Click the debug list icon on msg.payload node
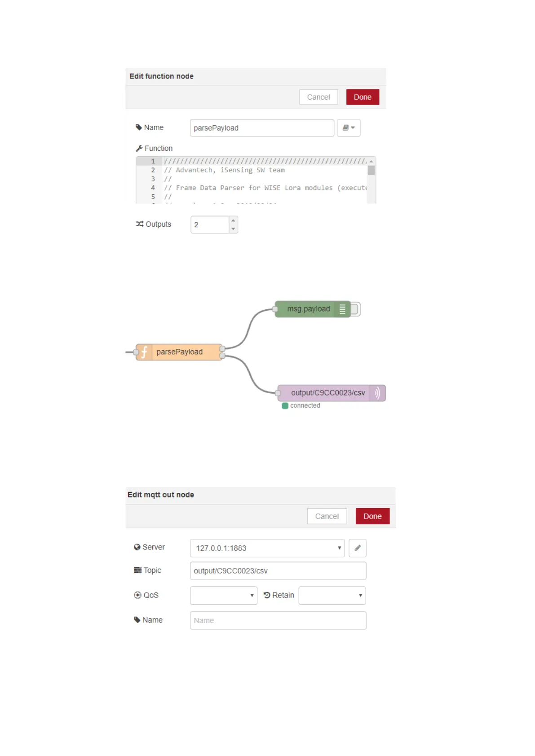Image resolution: width=535 pixels, height=756 pixels. 342,309
